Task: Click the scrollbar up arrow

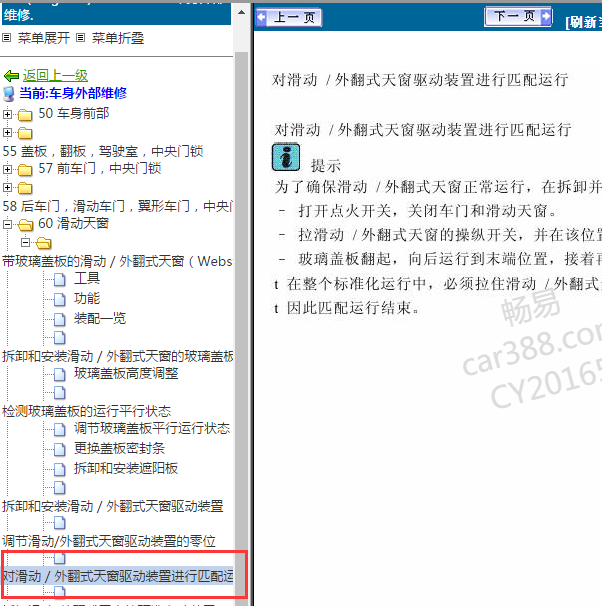Action: (x=241, y=12)
